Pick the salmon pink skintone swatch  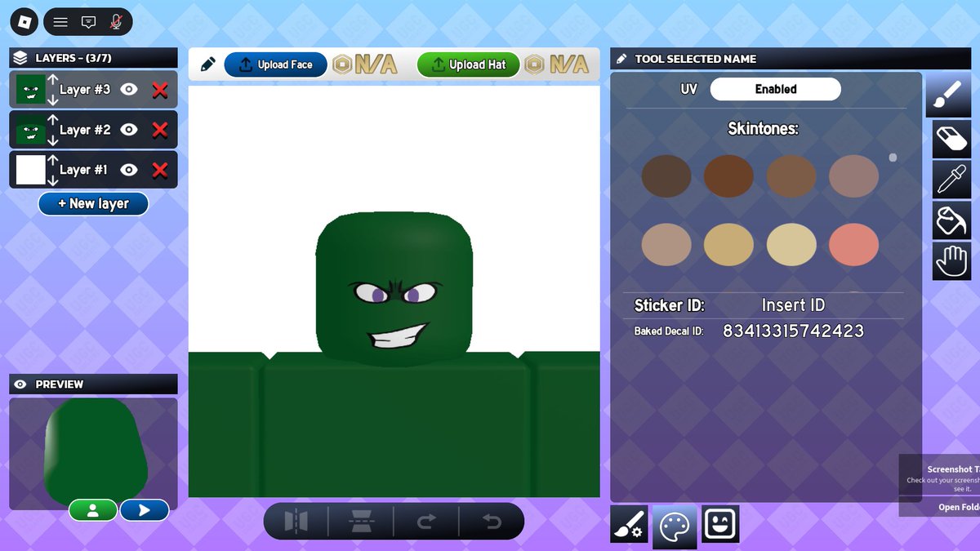click(x=853, y=245)
